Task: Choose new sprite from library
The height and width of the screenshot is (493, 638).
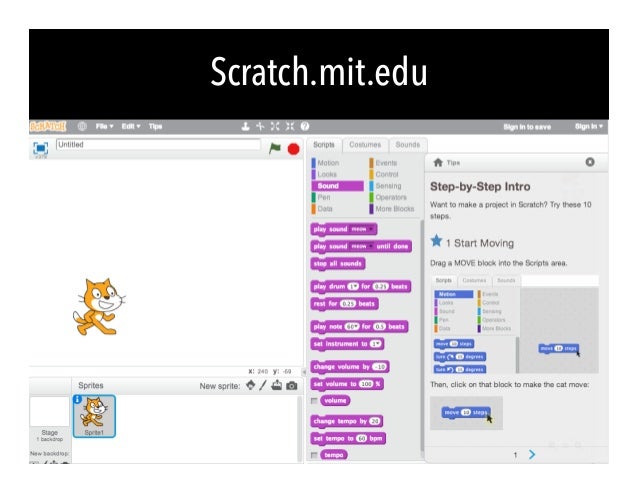Action: (x=251, y=385)
